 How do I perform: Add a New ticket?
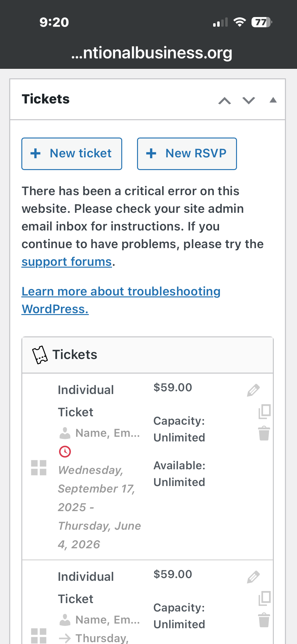pos(72,154)
